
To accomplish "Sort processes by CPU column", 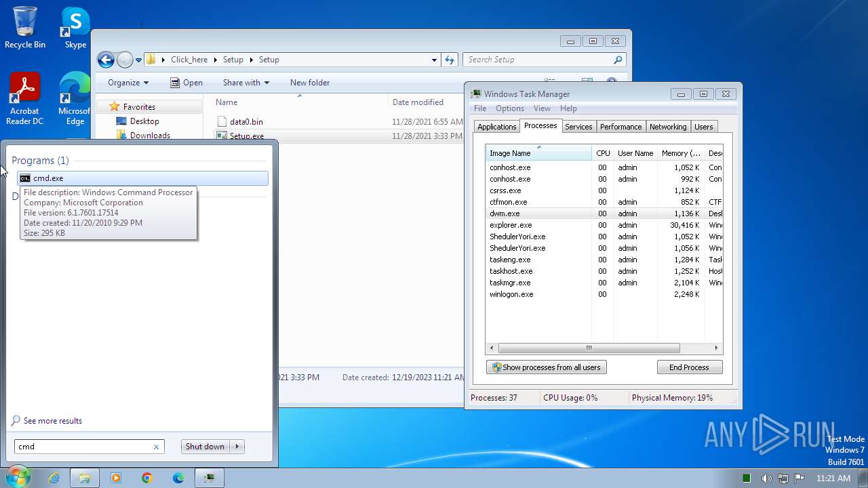I will click(x=603, y=153).
